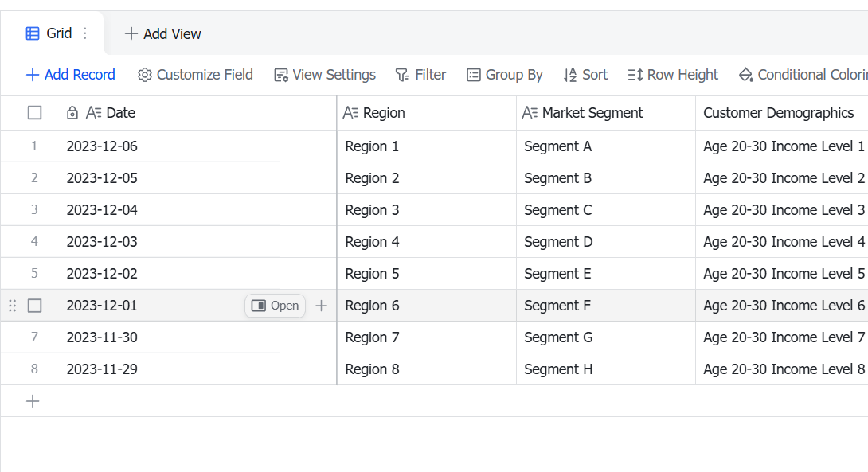Open View Settings
The image size is (868, 472).
tap(325, 75)
